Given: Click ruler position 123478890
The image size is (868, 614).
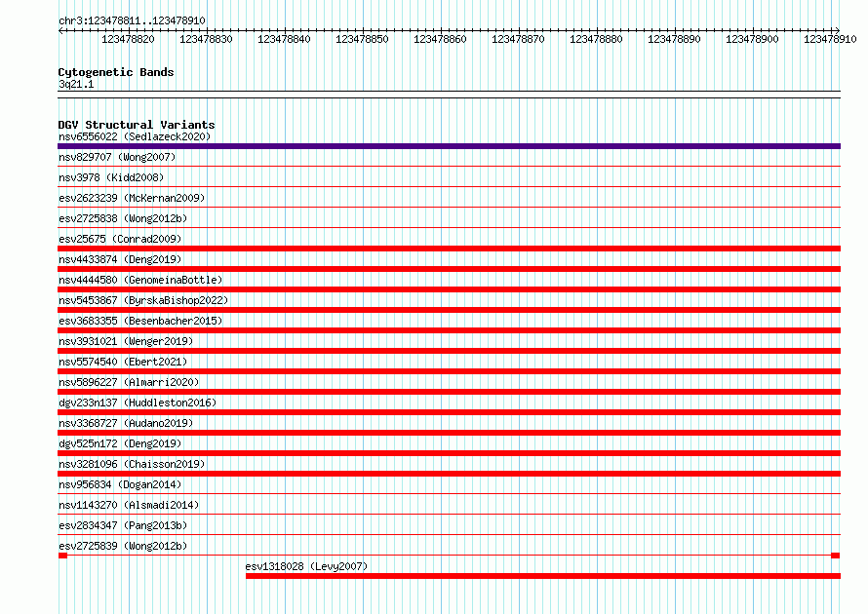Looking at the screenshot, I should (675, 39).
